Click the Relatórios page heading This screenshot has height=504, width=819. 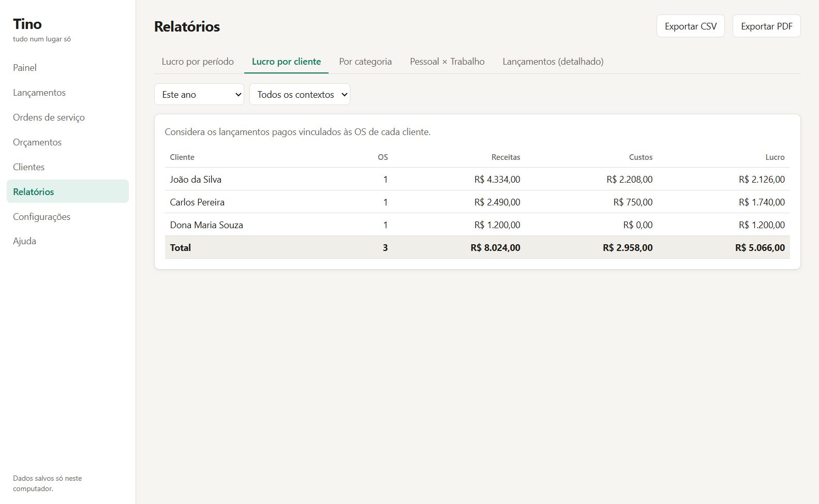(187, 26)
